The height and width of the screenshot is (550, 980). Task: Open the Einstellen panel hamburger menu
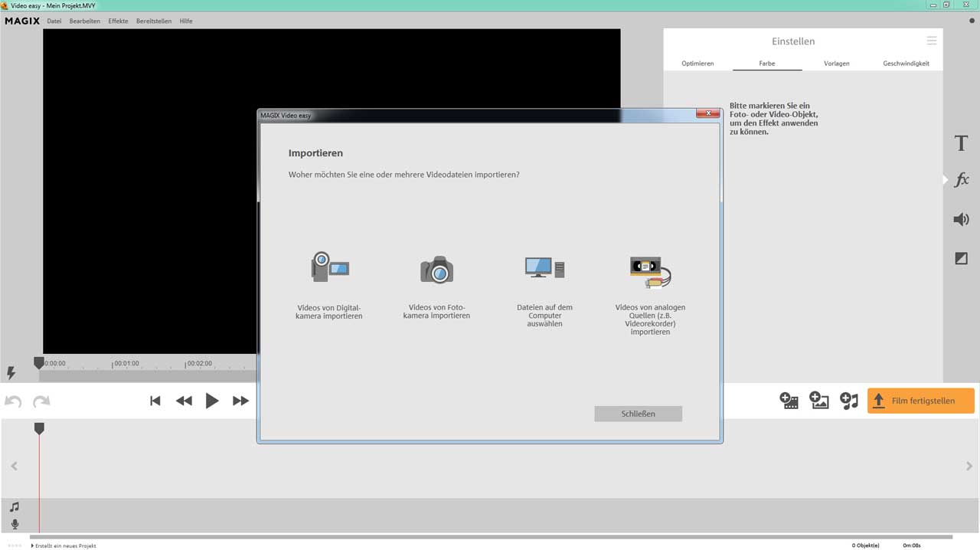931,41
